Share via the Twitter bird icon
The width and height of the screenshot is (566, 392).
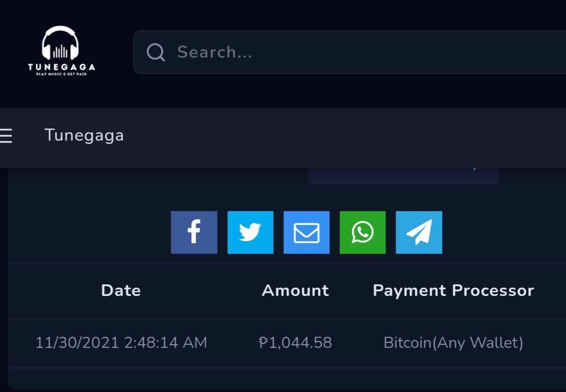[x=250, y=232]
